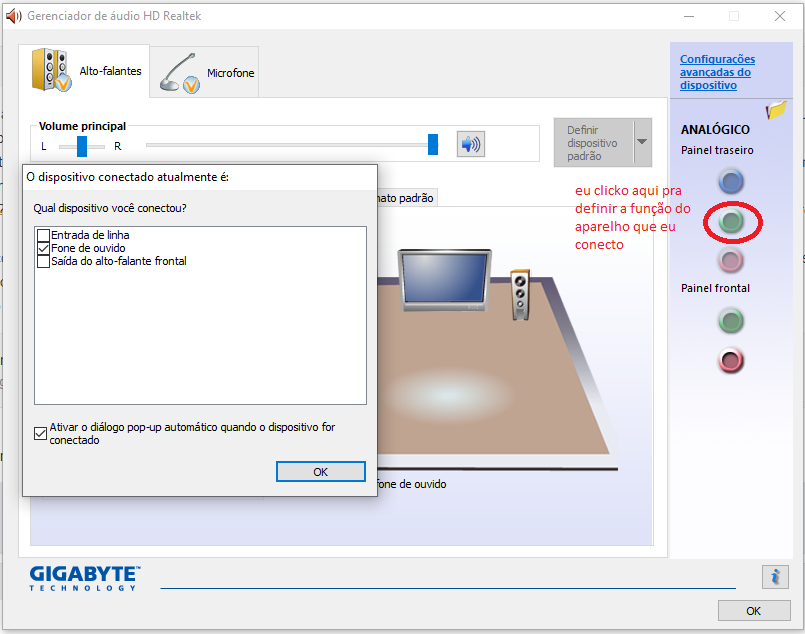Check Saída do alto-falante frontal checkbox
Image resolution: width=805 pixels, height=634 pixels.
coord(44,261)
